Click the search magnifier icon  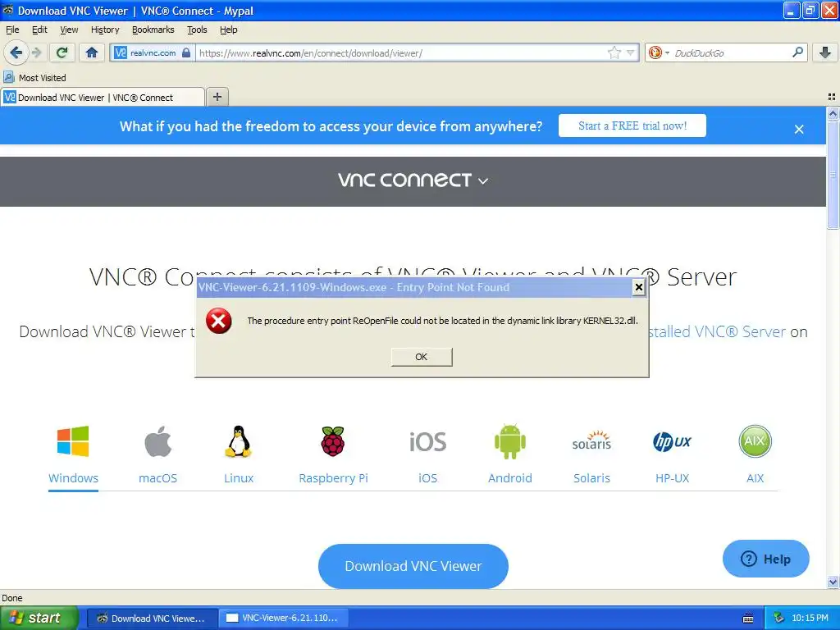797,52
